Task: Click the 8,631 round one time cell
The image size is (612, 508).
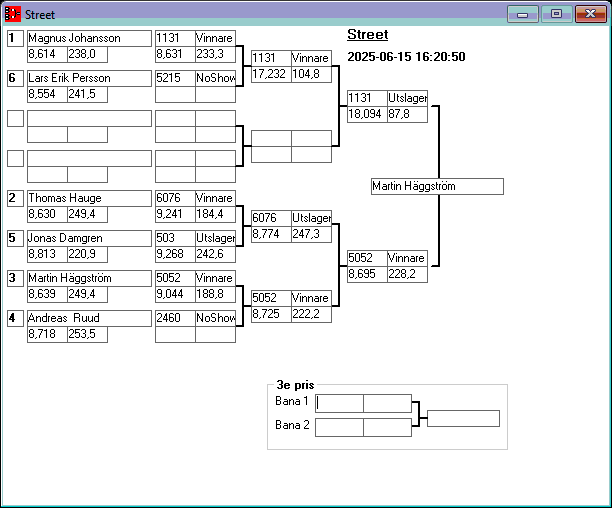Action: 175,54
